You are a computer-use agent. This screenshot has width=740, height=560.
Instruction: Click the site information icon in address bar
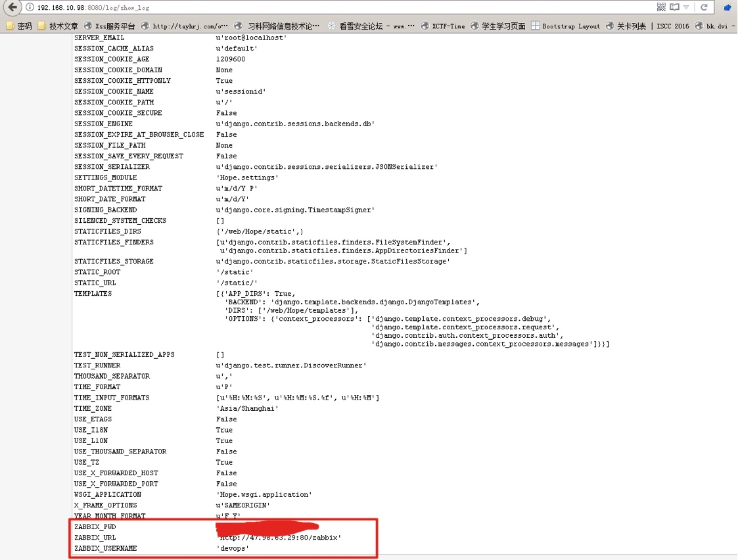coord(30,7)
